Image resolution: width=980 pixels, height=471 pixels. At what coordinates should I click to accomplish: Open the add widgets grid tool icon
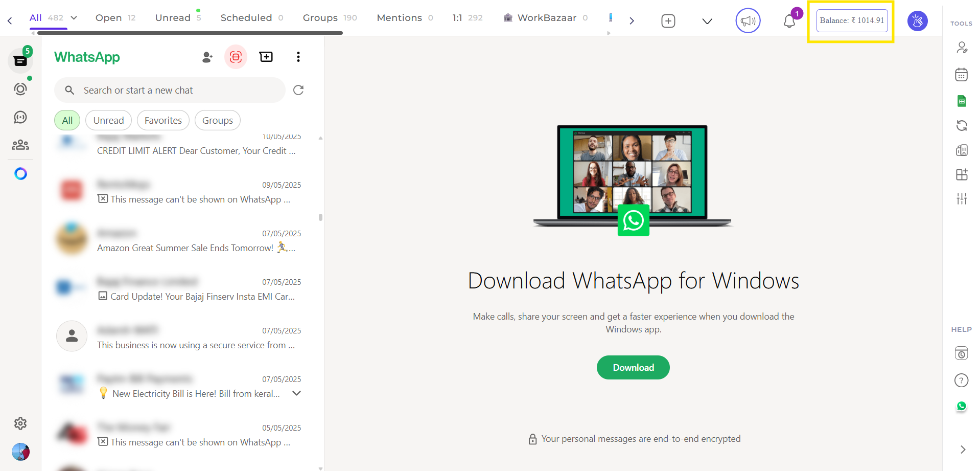[x=962, y=174]
